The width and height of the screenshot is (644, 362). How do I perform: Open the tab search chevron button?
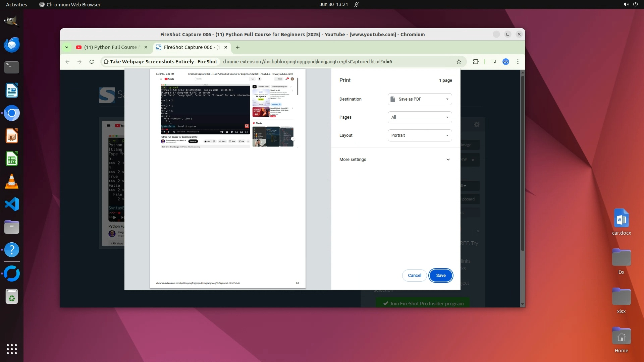pyautogui.click(x=67, y=47)
